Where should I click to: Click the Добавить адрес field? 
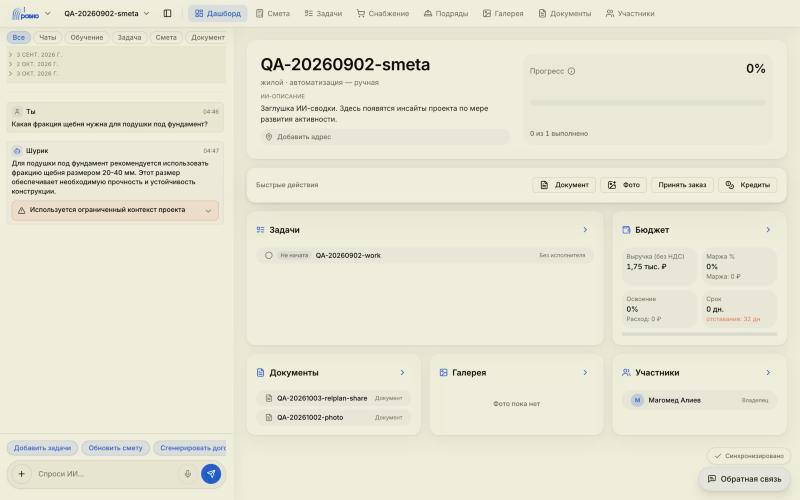[385, 137]
